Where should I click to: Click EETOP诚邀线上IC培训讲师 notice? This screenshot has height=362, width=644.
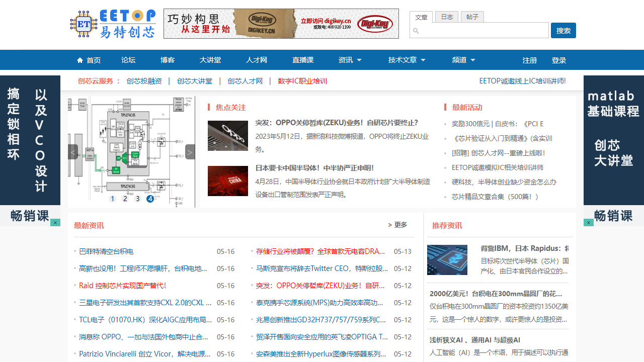tap(522, 81)
